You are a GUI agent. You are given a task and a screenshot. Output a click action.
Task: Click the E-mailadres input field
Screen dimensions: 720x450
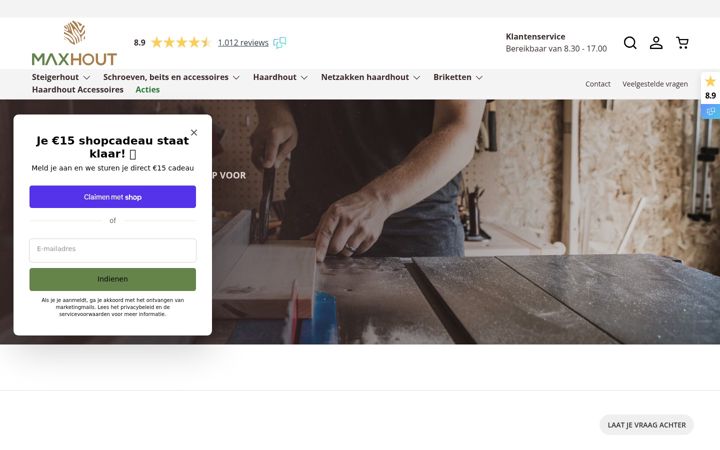(x=112, y=250)
